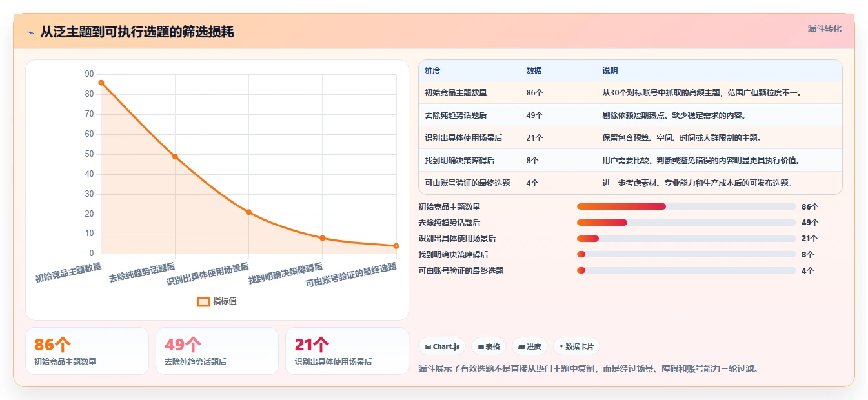Click table value 49个
This screenshot has height=400, width=868.
pos(534,115)
